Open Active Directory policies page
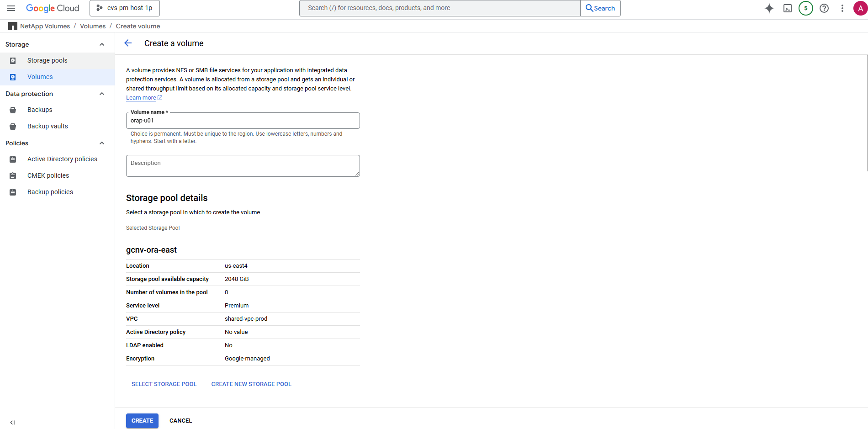 coord(62,159)
